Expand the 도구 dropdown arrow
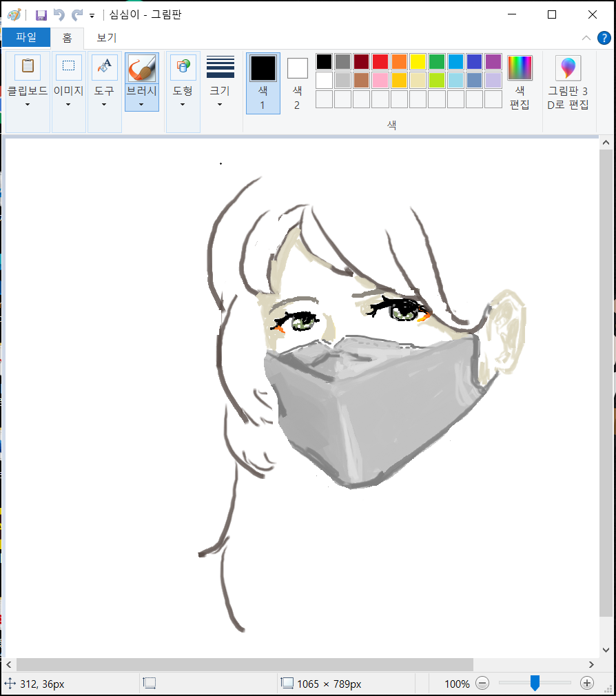Screen dimensions: 616x696 [104, 104]
